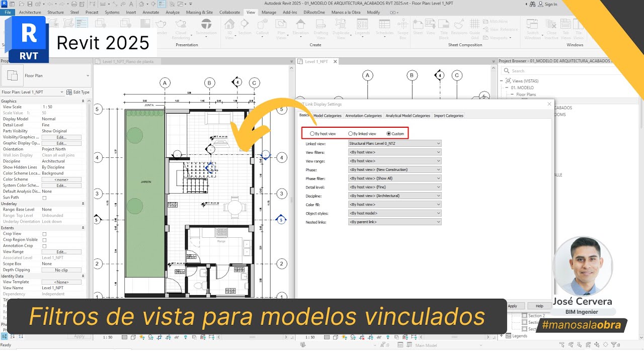Click Edit for Visibility/Graphics Overrides

pyautogui.click(x=61, y=137)
